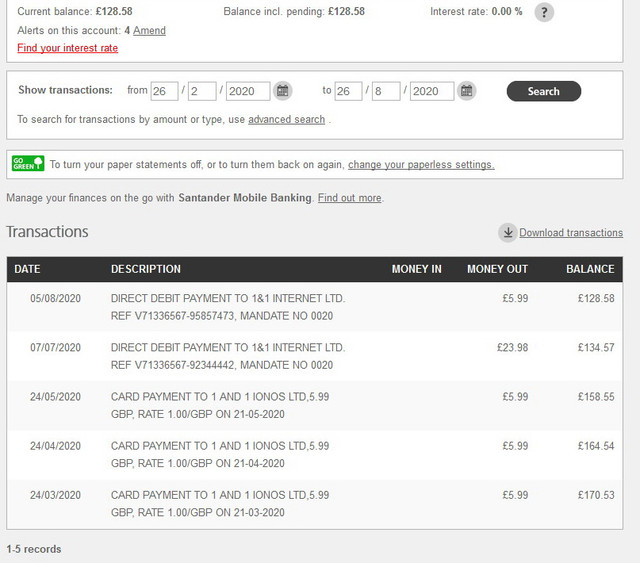The image size is (640, 563).
Task: Click the Go Green badge icon
Action: coord(28,164)
